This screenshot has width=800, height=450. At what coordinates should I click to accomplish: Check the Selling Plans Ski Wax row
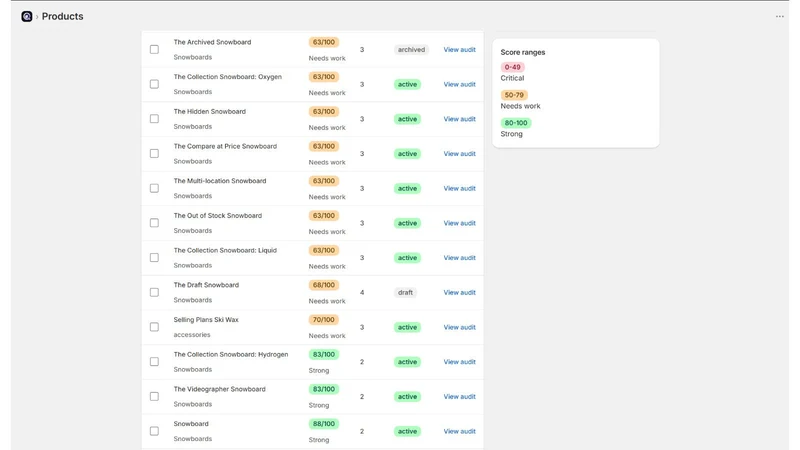coord(154,327)
